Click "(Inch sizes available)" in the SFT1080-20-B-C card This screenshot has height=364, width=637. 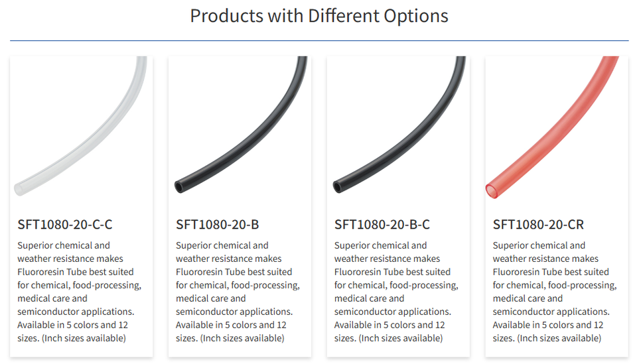[400, 338]
